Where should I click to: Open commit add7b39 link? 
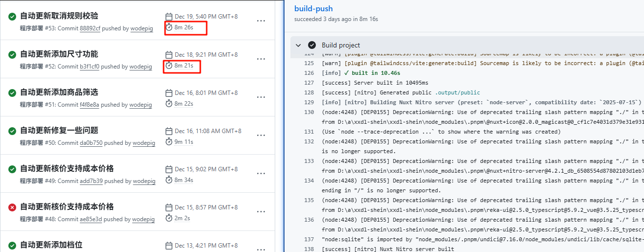tap(91, 181)
